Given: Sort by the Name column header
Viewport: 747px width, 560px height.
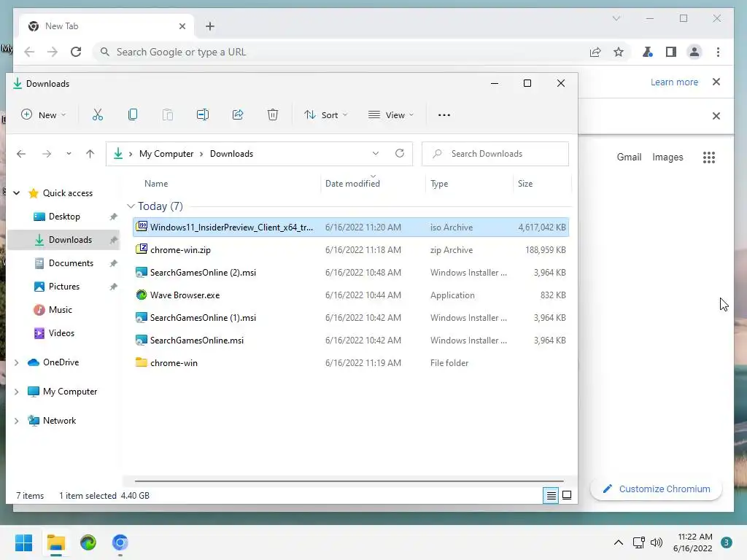Looking at the screenshot, I should (x=156, y=184).
